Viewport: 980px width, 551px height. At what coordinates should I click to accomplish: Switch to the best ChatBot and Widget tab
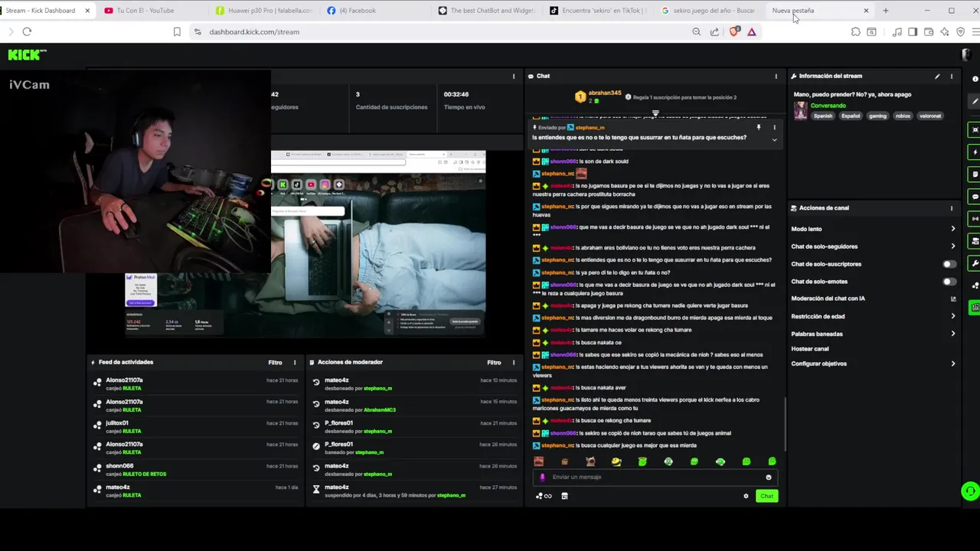(x=487, y=11)
